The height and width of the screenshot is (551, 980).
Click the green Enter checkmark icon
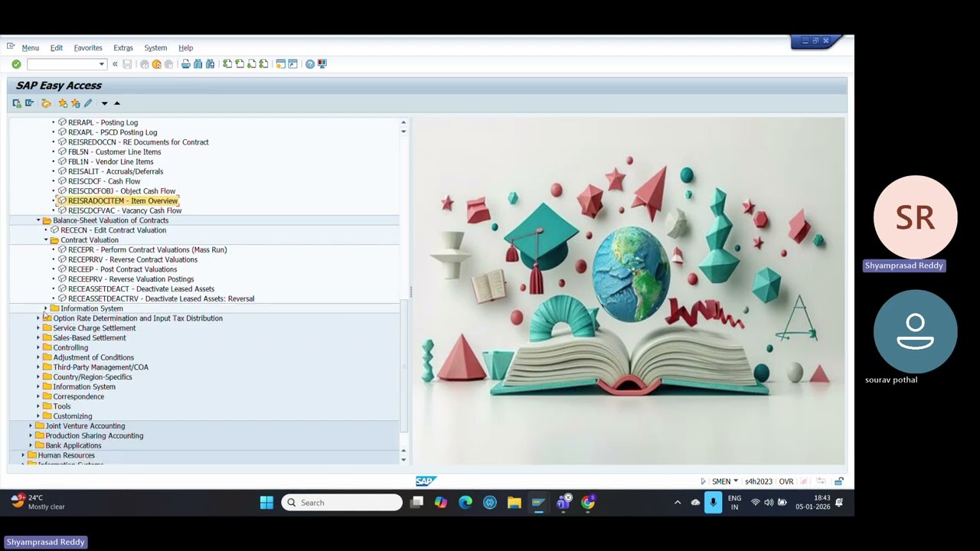(16, 64)
